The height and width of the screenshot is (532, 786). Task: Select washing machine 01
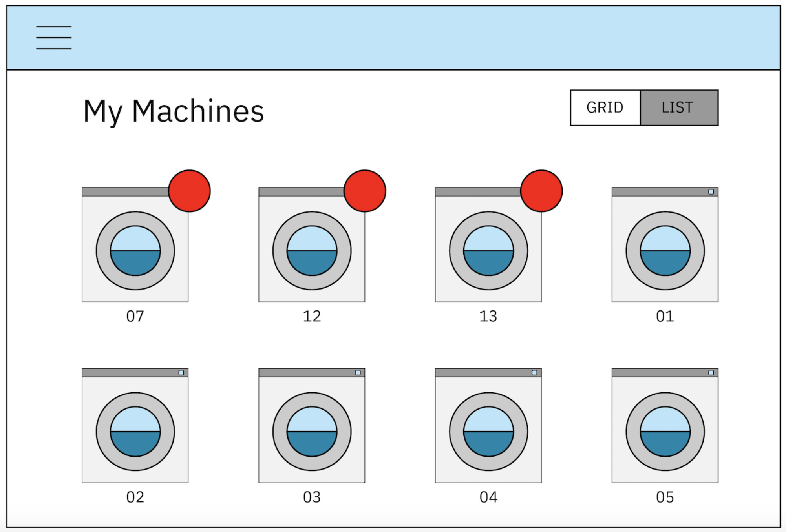[x=665, y=250]
